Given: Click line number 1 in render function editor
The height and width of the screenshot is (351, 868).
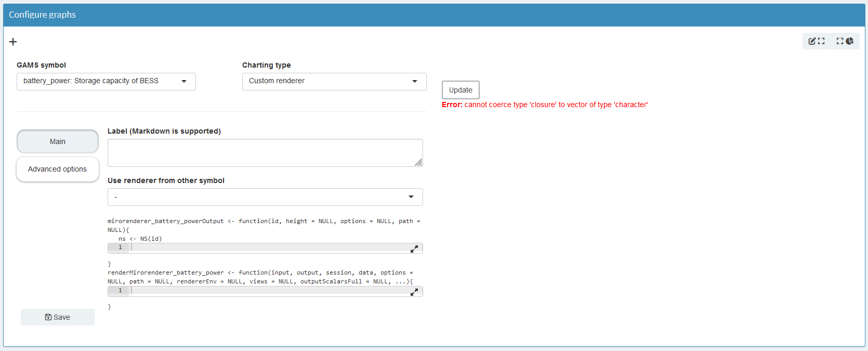Looking at the screenshot, I should (120, 291).
